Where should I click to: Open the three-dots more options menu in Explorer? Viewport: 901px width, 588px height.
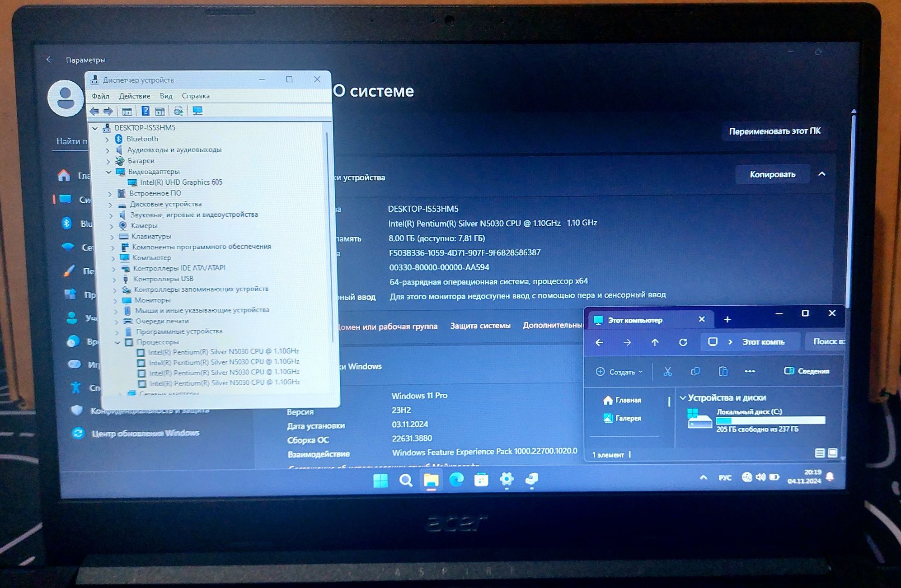coord(750,371)
